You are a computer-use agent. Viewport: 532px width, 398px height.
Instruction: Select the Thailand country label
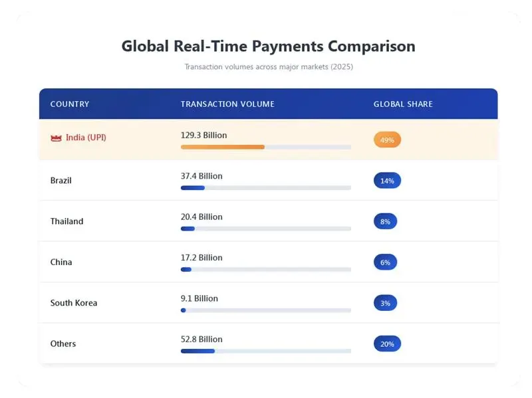67,221
